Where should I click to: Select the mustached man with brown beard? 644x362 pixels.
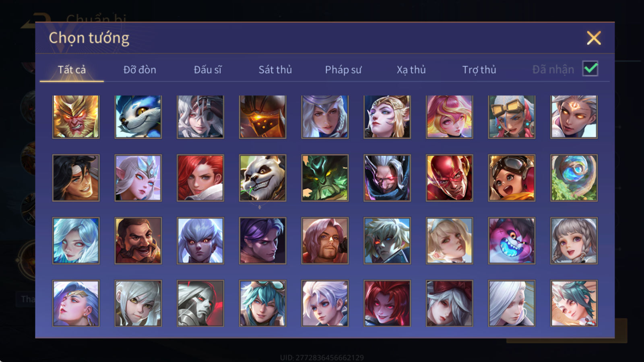pyautogui.click(x=138, y=241)
